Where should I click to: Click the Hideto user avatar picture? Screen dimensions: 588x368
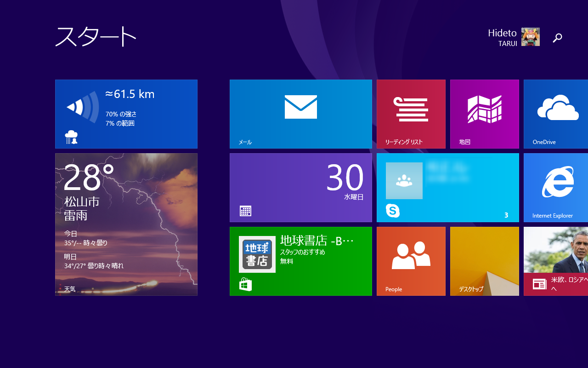pos(531,37)
